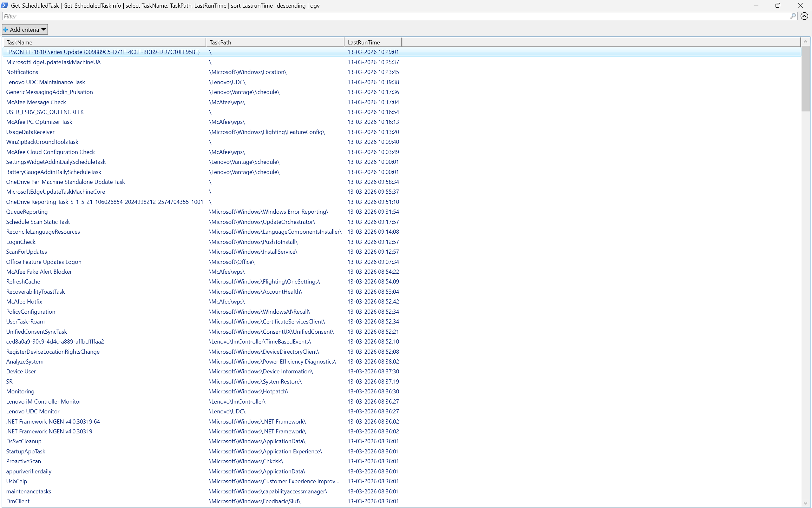Select the SR System Restore task
This screenshot has width=812, height=508.
pyautogui.click(x=402, y=382)
